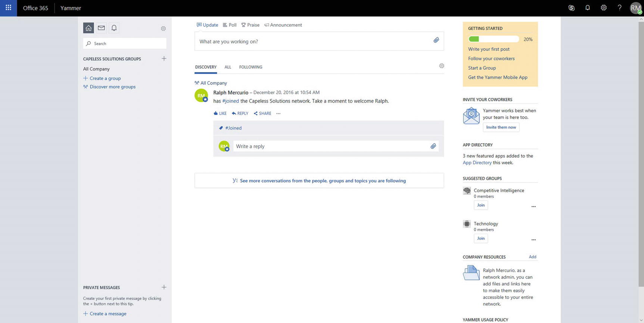Screen dimensions: 644x323
Task: Open Skype from the top bar
Action: click(x=571, y=8)
